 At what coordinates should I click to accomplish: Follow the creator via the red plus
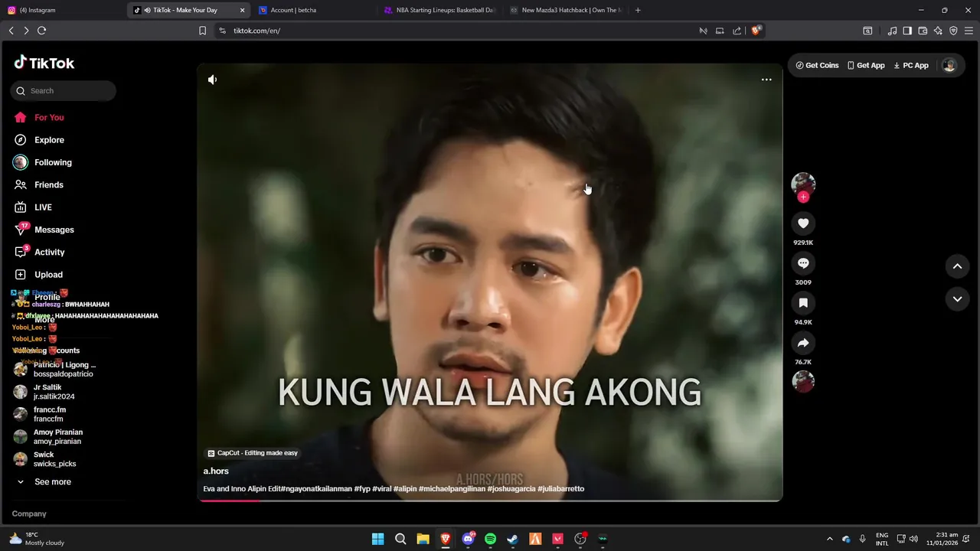coord(803,197)
